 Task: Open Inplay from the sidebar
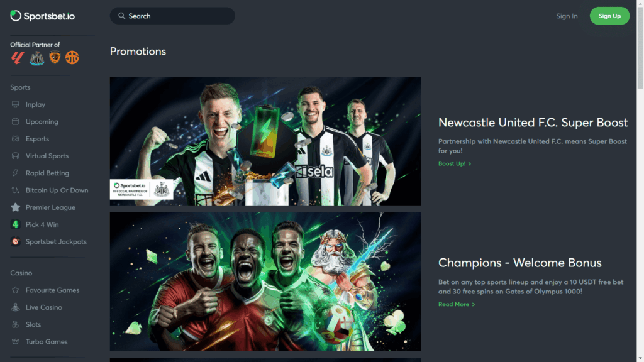(x=35, y=105)
